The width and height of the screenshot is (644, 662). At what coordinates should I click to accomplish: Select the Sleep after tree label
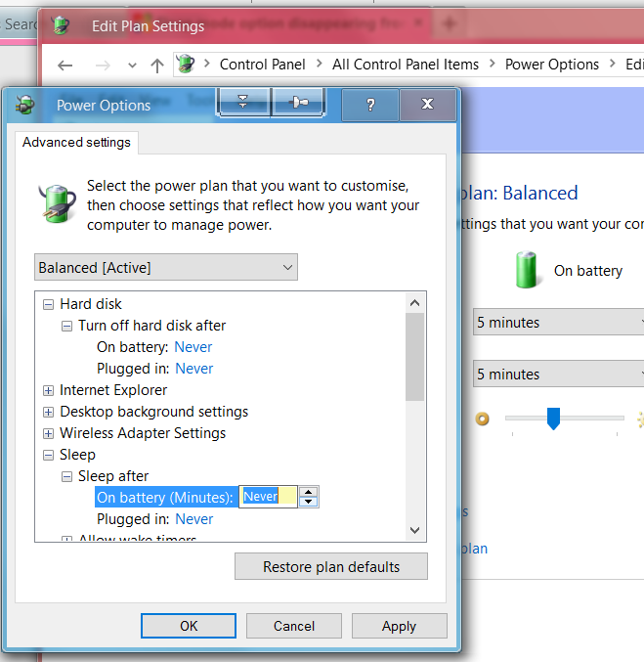coord(113,476)
